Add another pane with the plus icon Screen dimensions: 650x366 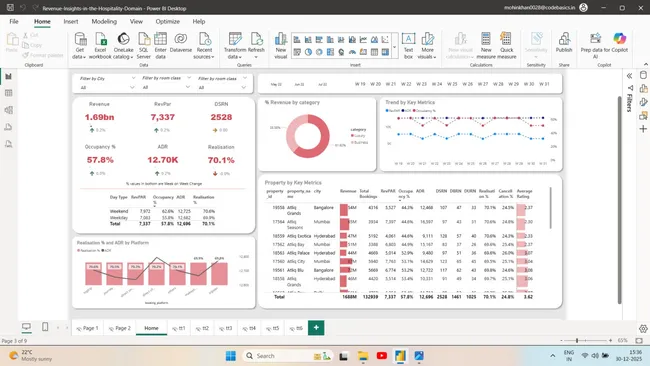(x=643, y=129)
